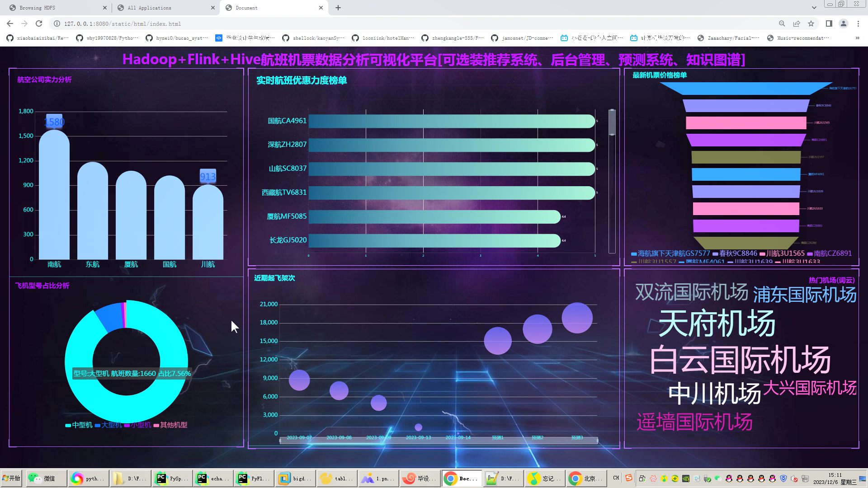Open a new browser tab

coord(338,8)
